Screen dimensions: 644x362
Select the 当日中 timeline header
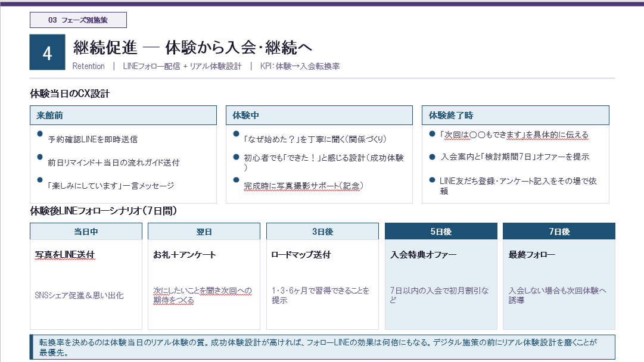(85, 231)
